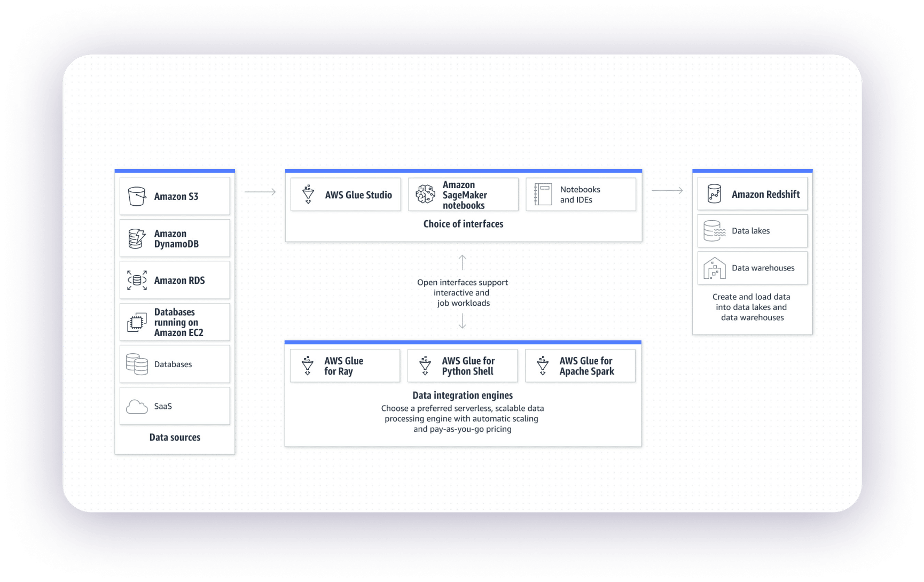
Task: Click Create and load data description
Action: click(751, 307)
